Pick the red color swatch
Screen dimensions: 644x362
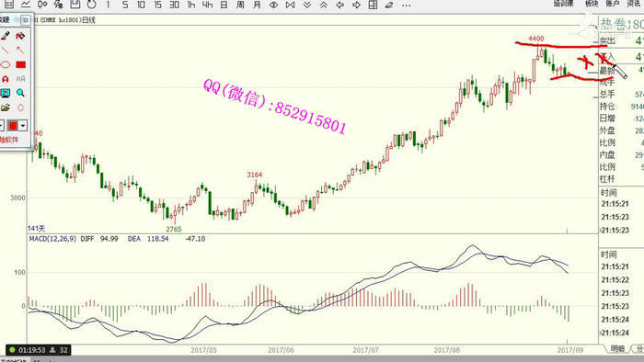[x=13, y=126]
